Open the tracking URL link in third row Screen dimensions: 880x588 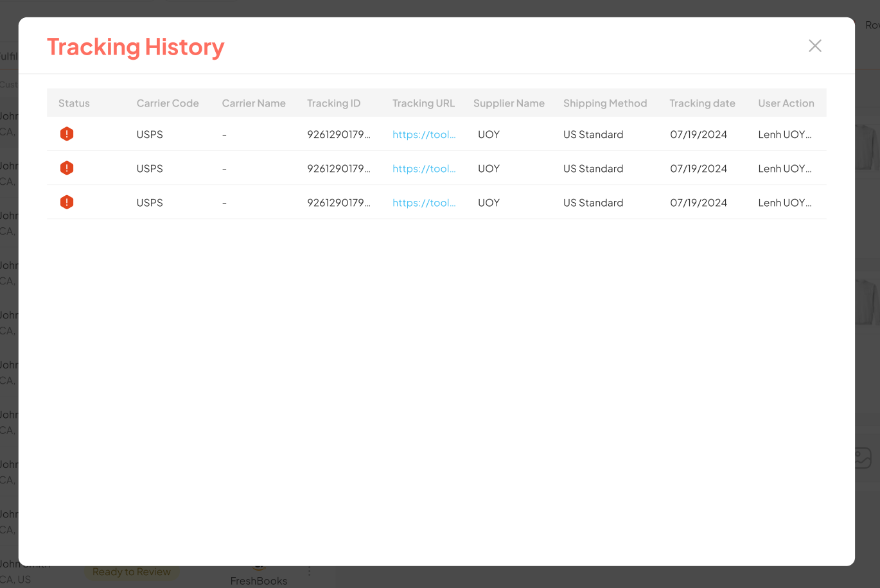[423, 203]
